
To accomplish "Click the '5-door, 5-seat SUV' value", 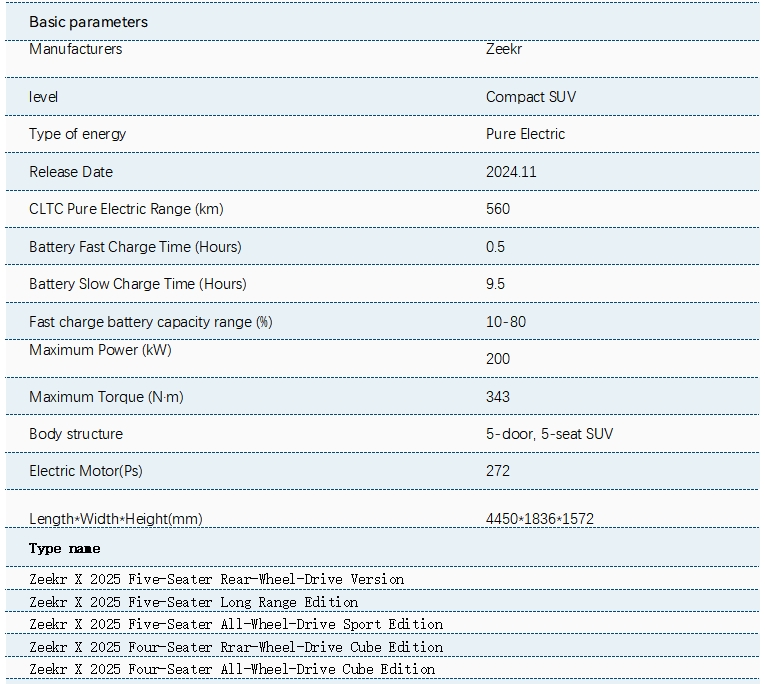I will pos(549,434).
